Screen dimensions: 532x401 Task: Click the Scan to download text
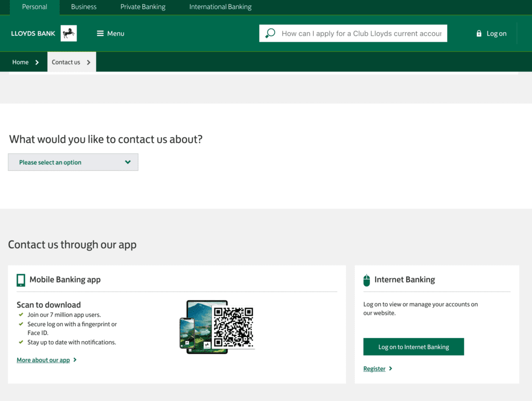pyautogui.click(x=48, y=305)
